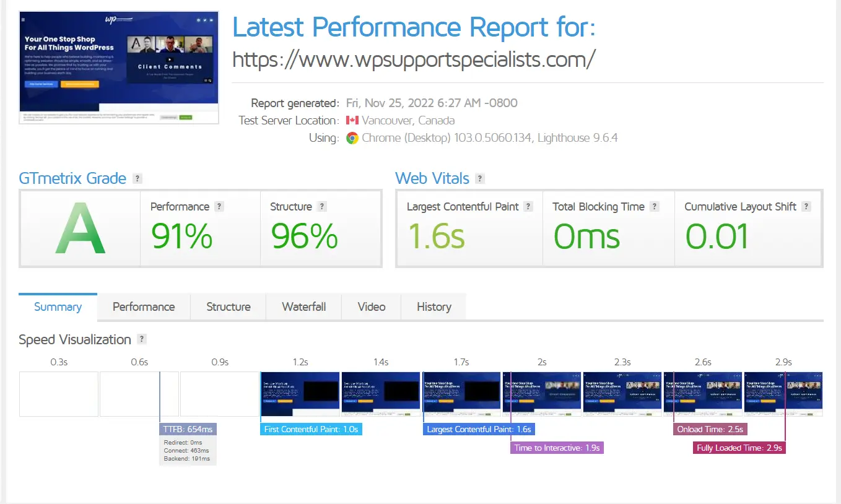The width and height of the screenshot is (841, 504).
Task: Switch to the Structure tab
Action: [x=229, y=307]
